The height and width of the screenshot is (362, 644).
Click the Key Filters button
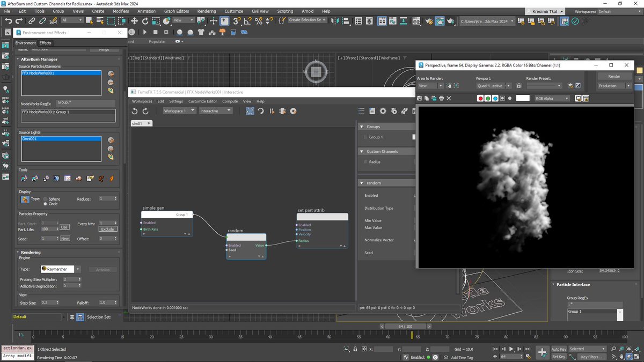pyautogui.click(x=591, y=357)
